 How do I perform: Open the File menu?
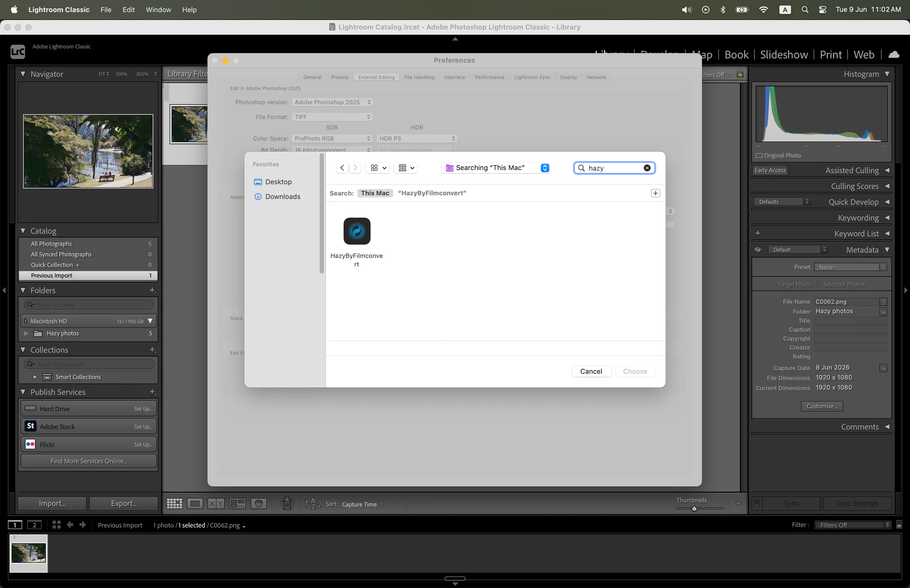[106, 10]
